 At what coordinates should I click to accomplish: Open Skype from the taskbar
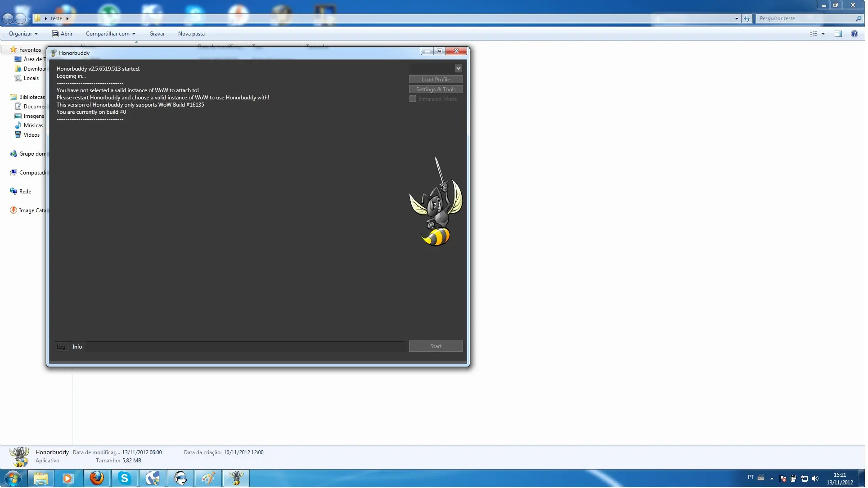point(125,479)
